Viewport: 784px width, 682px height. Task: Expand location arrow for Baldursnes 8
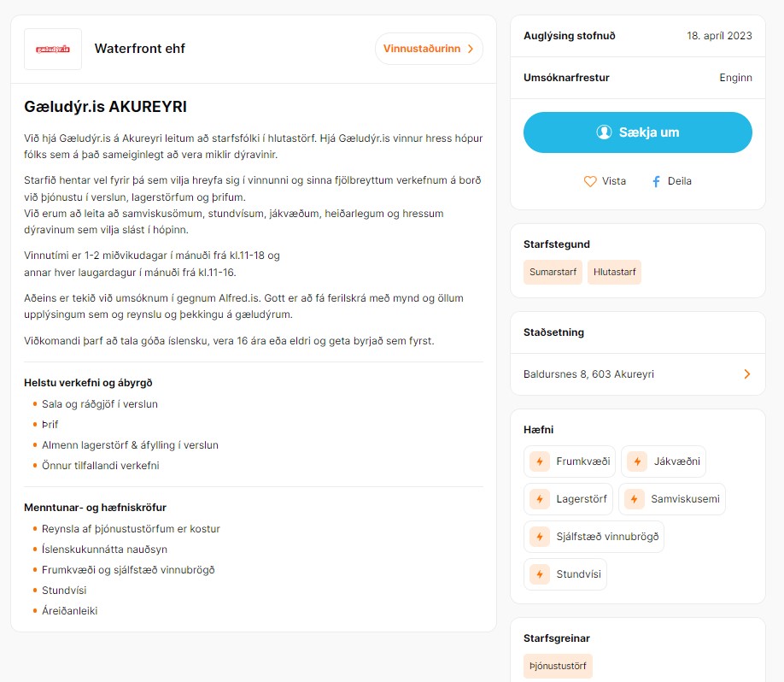tap(747, 373)
